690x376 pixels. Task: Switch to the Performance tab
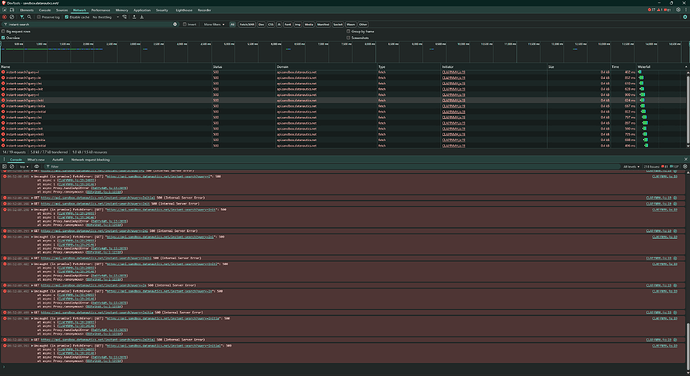pos(101,10)
